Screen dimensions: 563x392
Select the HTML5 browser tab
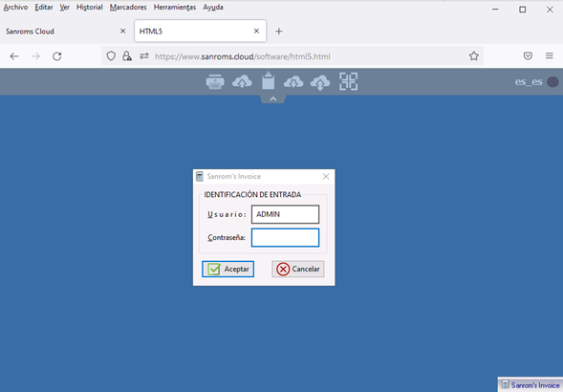pos(201,32)
